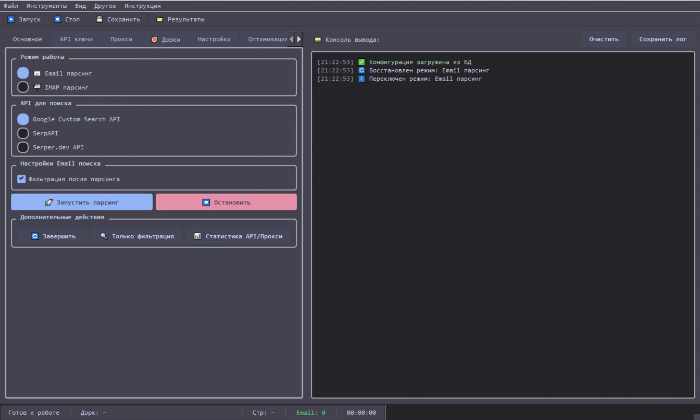Click the Очистить console button
The image size is (700, 420).
603,39
